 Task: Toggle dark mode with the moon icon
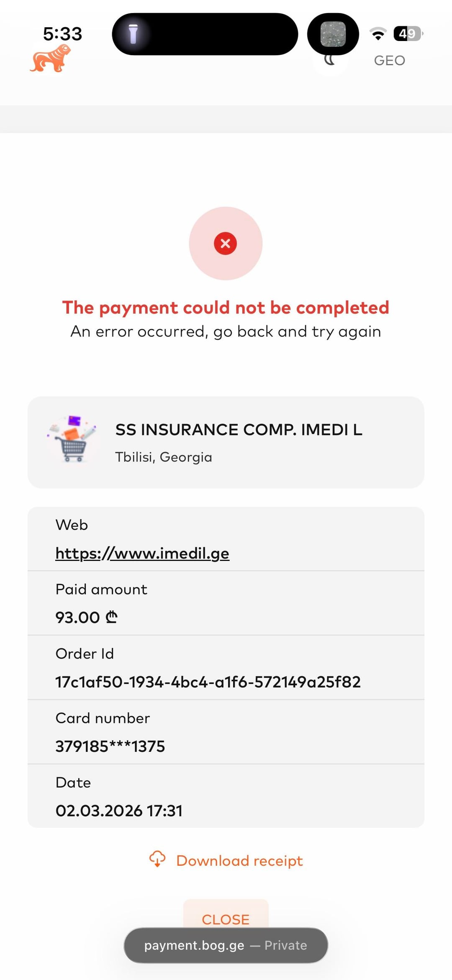click(x=330, y=61)
